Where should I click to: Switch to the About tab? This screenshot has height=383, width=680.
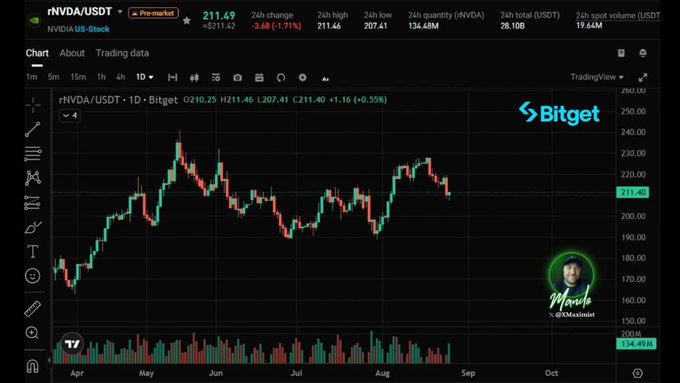pyautogui.click(x=72, y=53)
